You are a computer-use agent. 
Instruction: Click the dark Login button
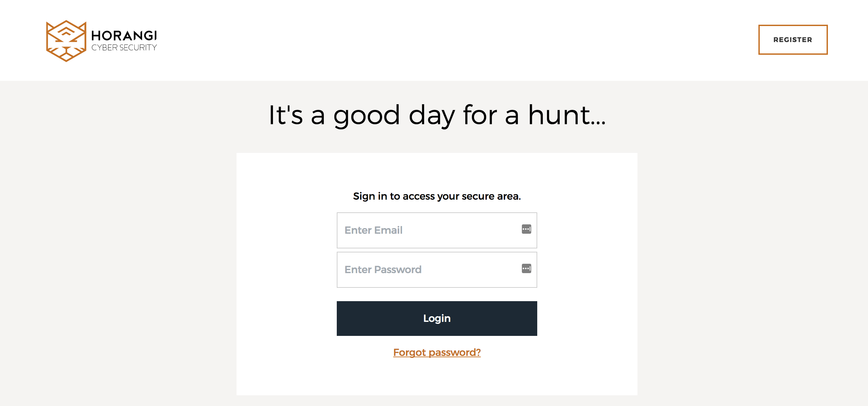[437, 318]
